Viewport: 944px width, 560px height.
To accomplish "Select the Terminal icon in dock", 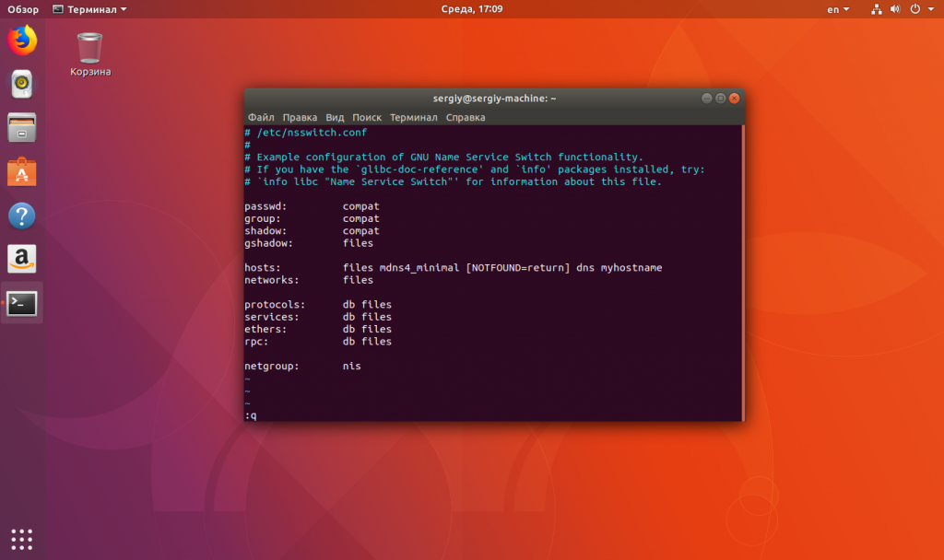I will [x=22, y=303].
